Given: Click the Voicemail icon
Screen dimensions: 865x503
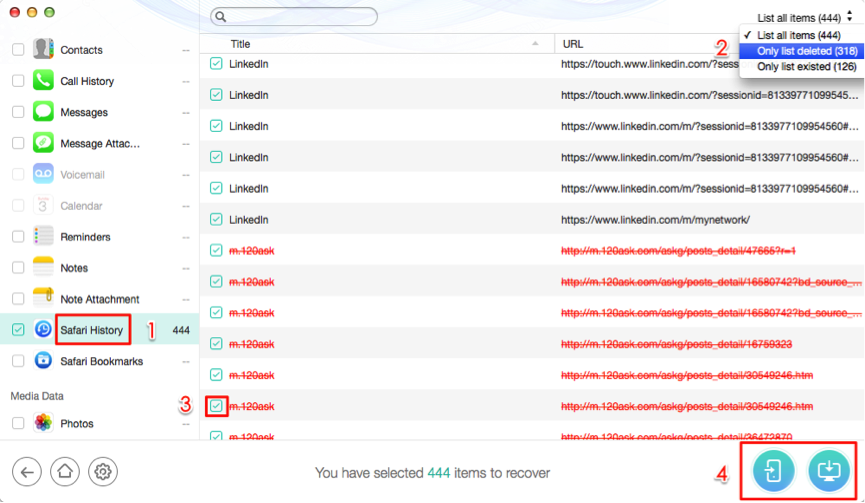Looking at the screenshot, I should click(x=43, y=174).
